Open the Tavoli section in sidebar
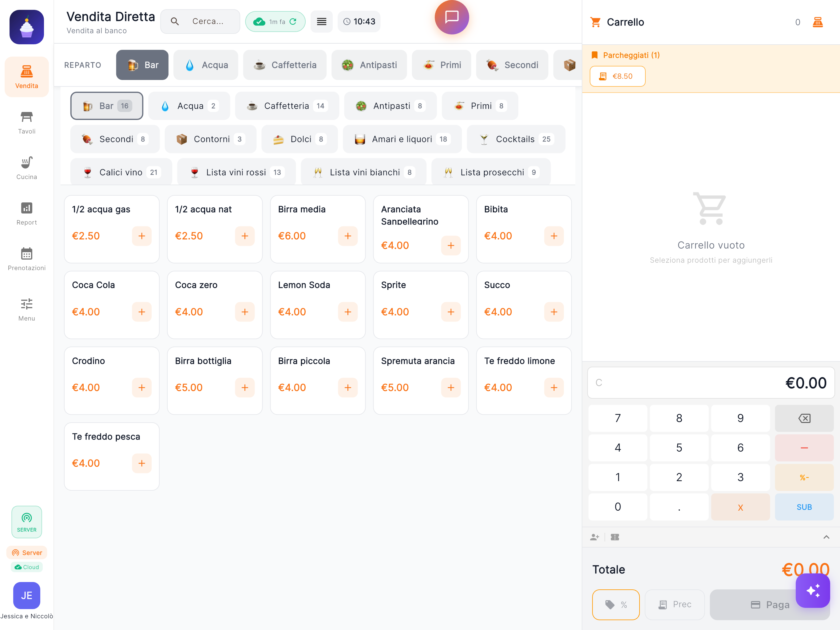Image resolution: width=840 pixels, height=630 pixels. tap(26, 122)
